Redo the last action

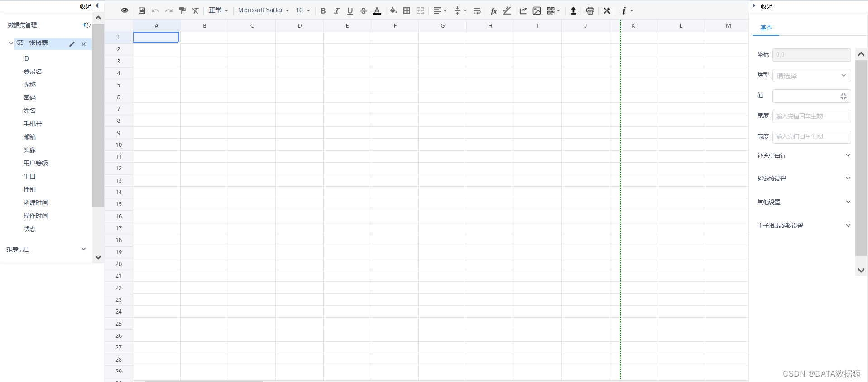[x=168, y=10]
